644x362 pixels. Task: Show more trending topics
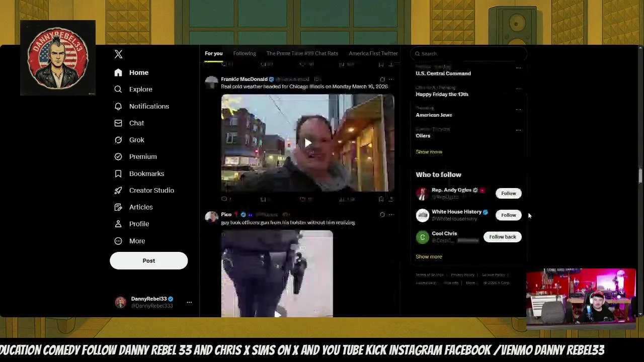429,152
